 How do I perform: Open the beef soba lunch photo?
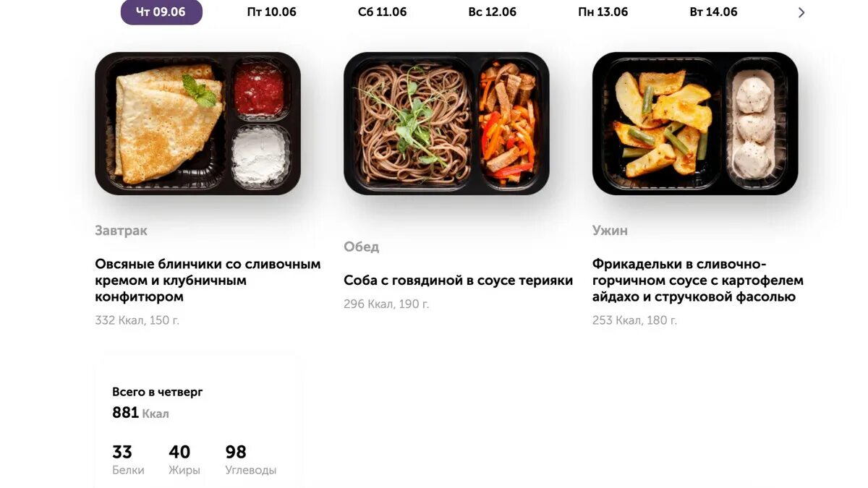(x=446, y=124)
